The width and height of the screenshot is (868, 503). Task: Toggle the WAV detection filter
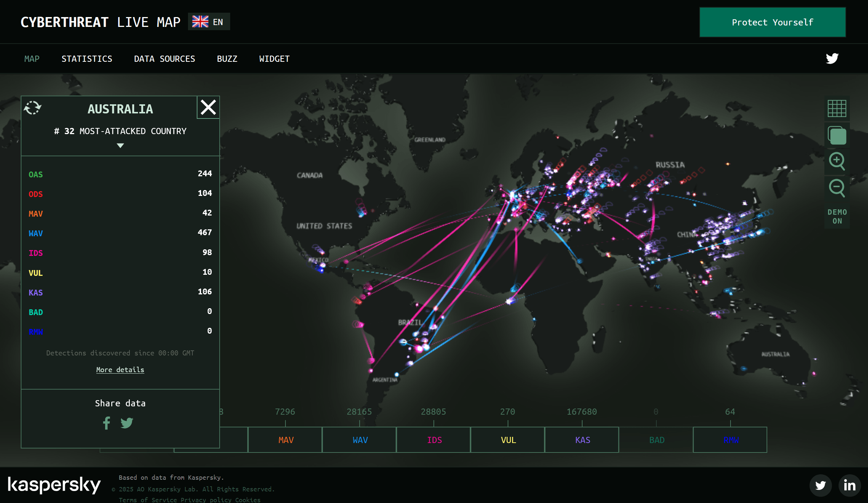359,440
